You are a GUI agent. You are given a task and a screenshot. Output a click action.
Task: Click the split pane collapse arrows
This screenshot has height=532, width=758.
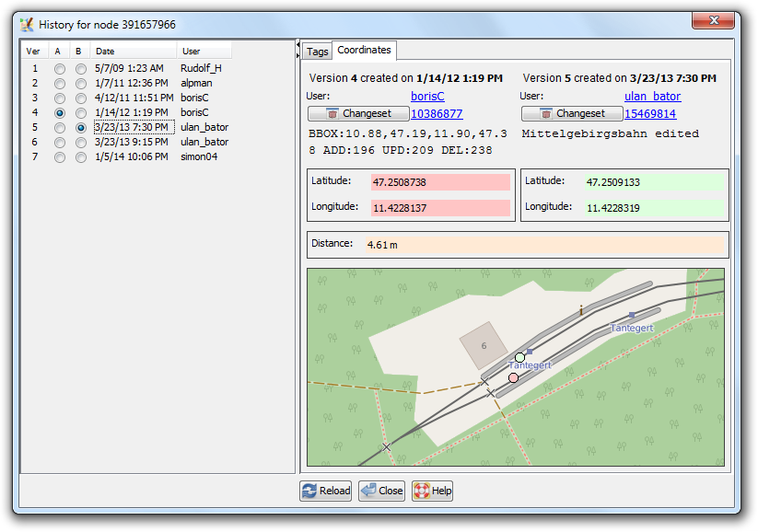coord(297,50)
